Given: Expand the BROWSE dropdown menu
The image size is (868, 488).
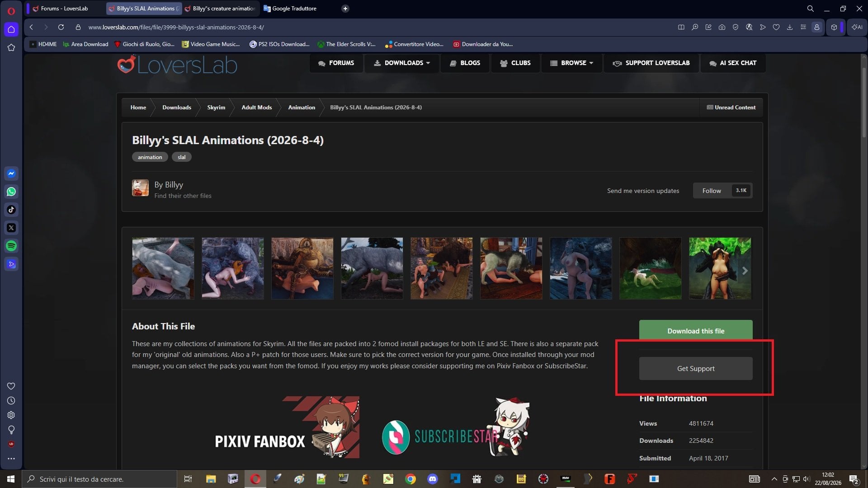Looking at the screenshot, I should coord(572,63).
